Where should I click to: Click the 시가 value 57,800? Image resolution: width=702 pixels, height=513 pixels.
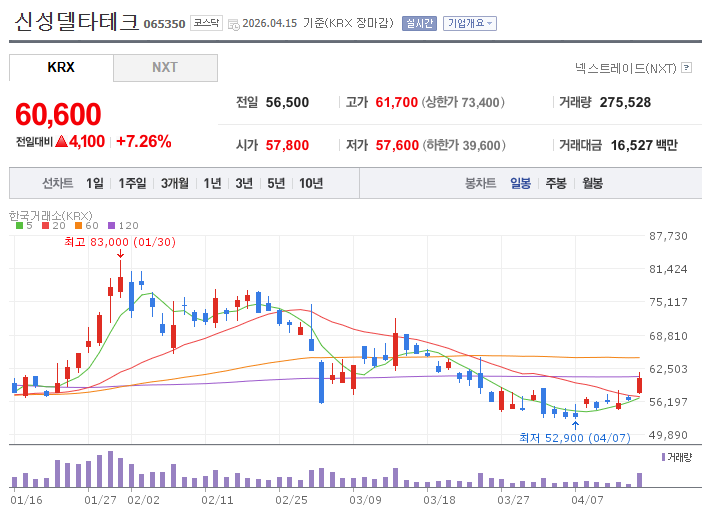coord(287,145)
